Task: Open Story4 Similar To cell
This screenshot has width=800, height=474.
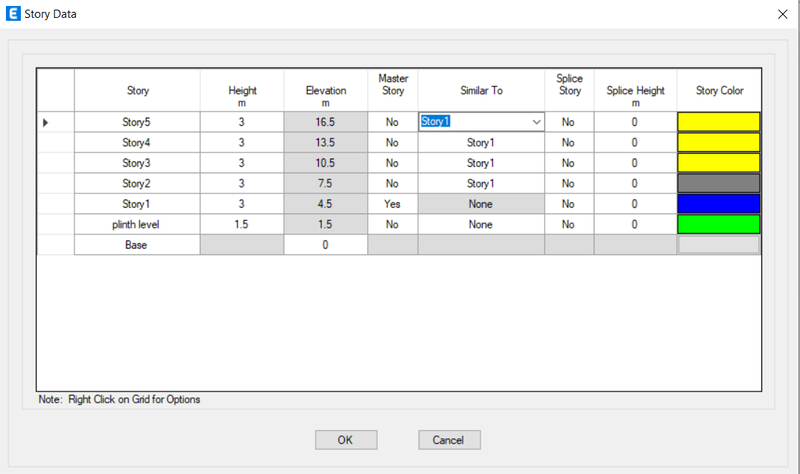Action: click(x=481, y=142)
